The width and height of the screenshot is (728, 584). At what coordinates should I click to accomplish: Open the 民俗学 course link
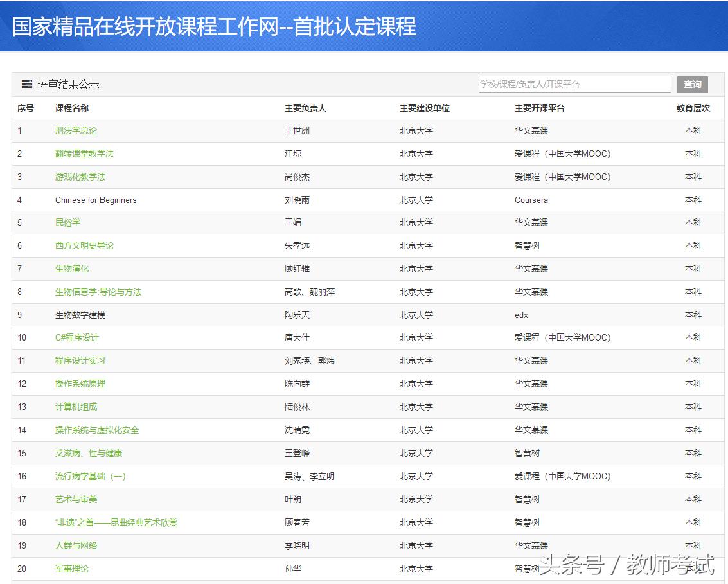click(x=67, y=222)
